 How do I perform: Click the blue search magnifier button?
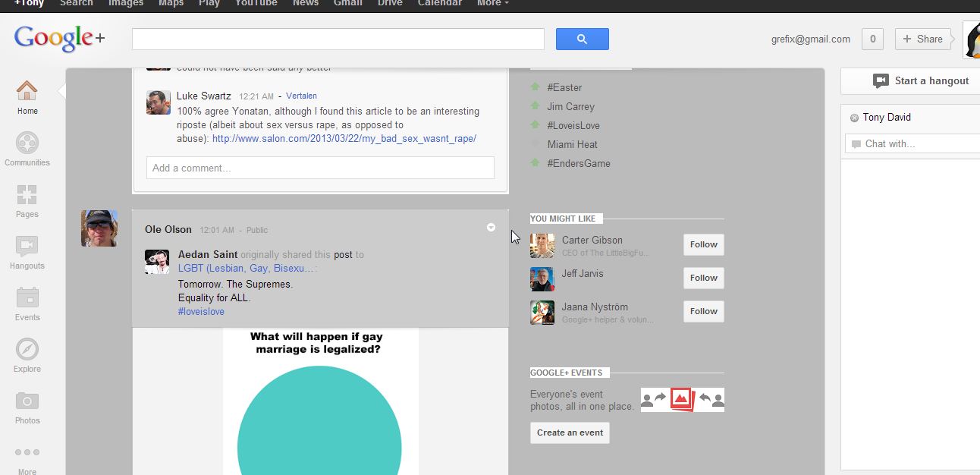pyautogui.click(x=582, y=39)
